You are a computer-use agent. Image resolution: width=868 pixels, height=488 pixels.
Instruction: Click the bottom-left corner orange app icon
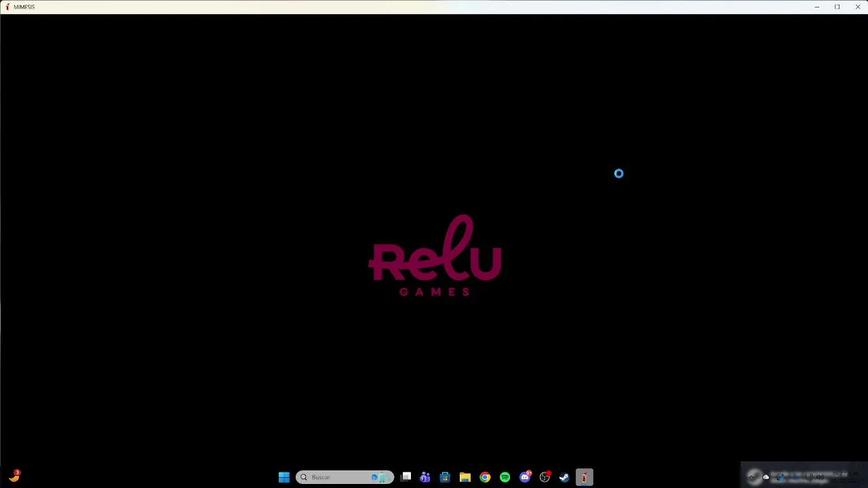14,476
